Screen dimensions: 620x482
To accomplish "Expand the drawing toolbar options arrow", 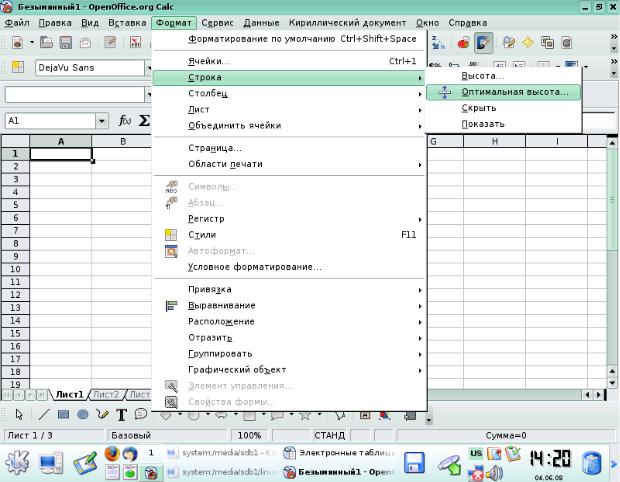I will click(429, 421).
